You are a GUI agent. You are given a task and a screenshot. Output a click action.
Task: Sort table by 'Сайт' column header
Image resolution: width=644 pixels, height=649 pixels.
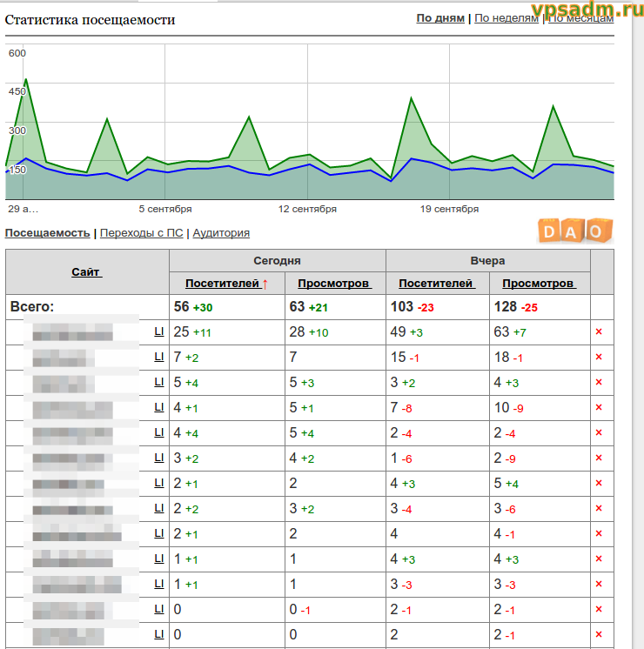[85, 272]
